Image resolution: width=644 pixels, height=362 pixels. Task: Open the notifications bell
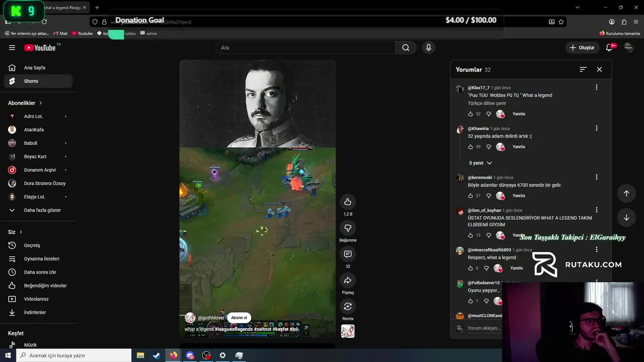609,48
